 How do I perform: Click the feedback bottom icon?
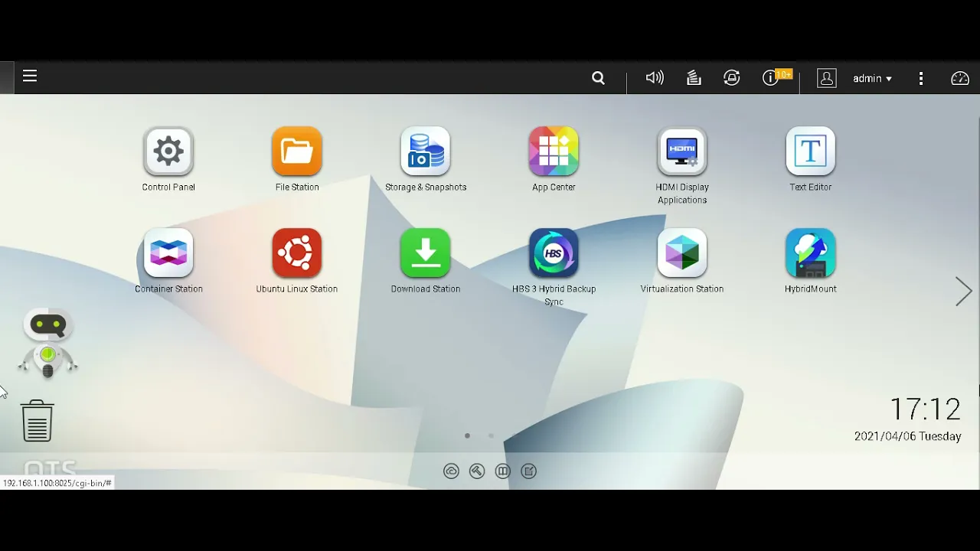[x=529, y=471]
